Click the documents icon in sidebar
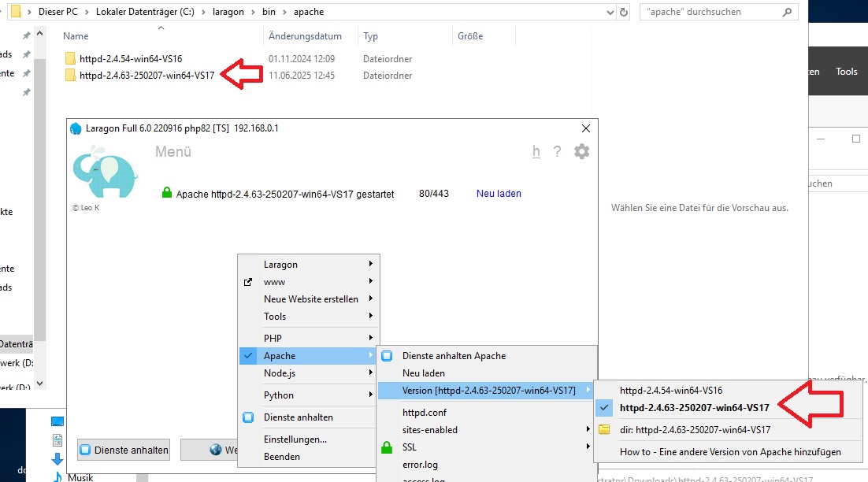This screenshot has width=868, height=482. tap(57, 440)
